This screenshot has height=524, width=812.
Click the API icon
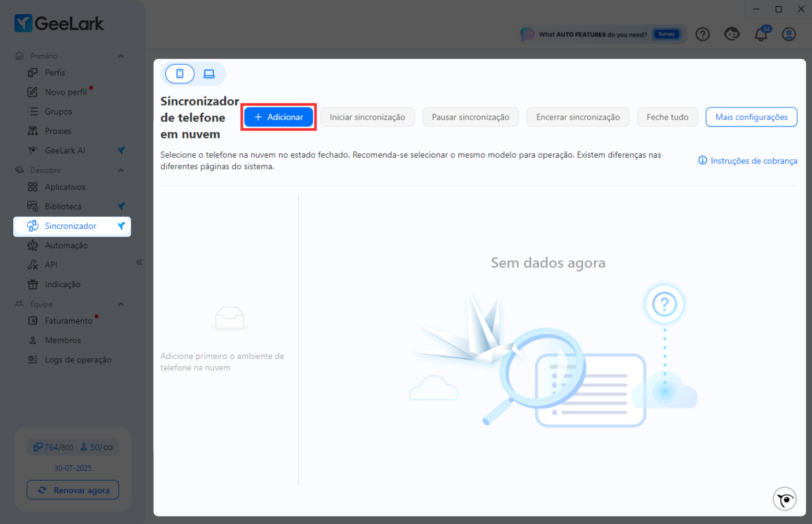(33, 265)
